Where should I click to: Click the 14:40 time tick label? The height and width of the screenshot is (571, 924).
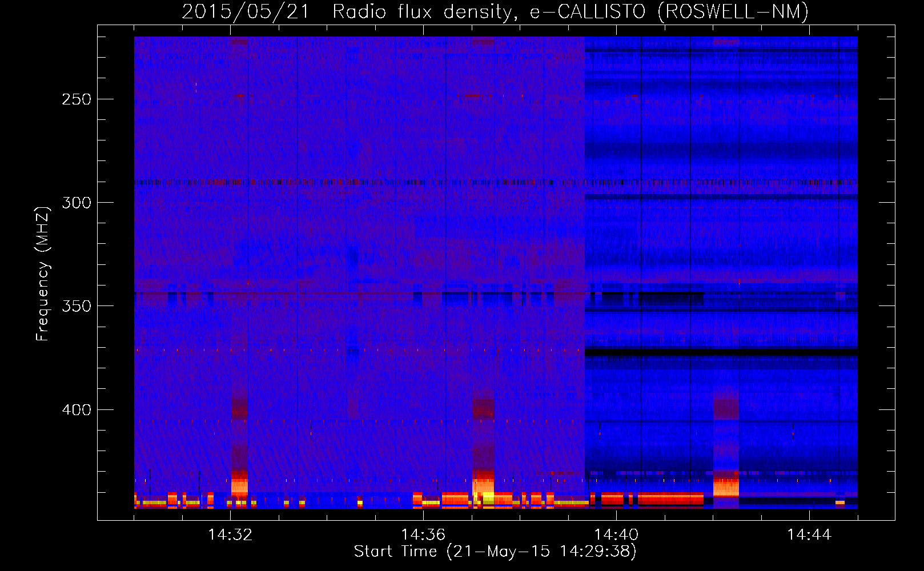[616, 535]
